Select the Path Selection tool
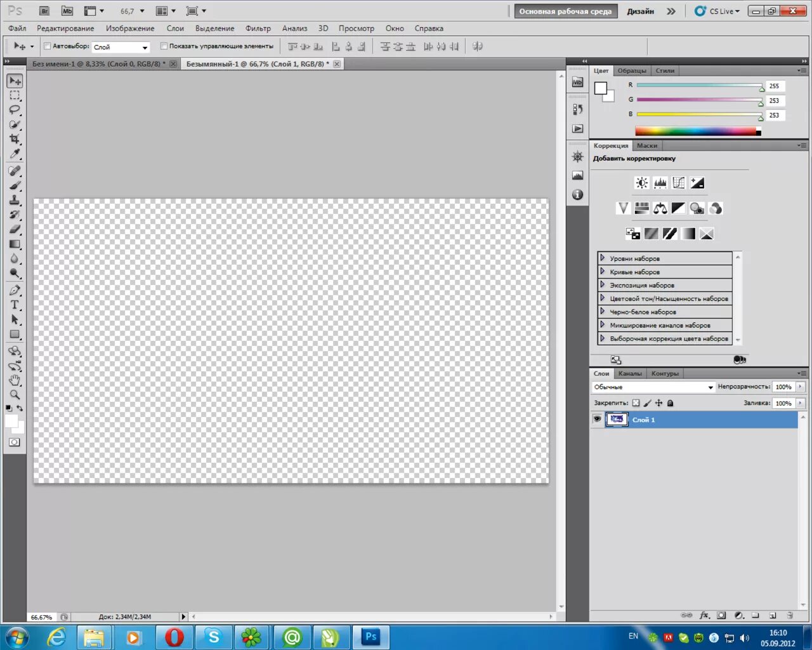The image size is (812, 650). click(x=15, y=319)
